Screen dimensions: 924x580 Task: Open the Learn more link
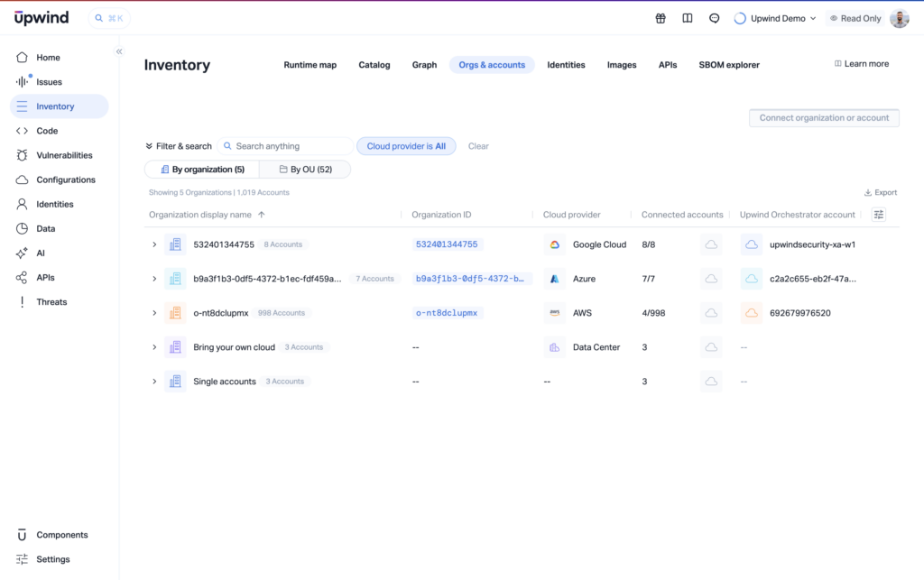point(862,64)
